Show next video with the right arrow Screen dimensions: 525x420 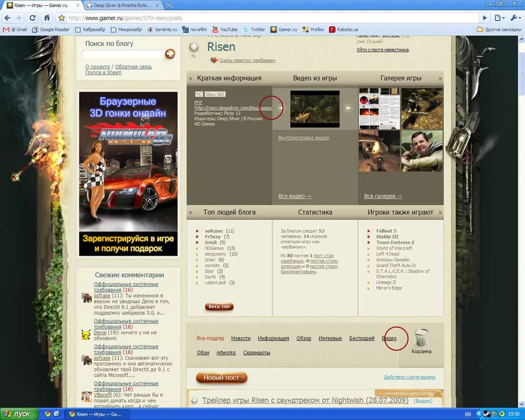click(x=349, y=108)
